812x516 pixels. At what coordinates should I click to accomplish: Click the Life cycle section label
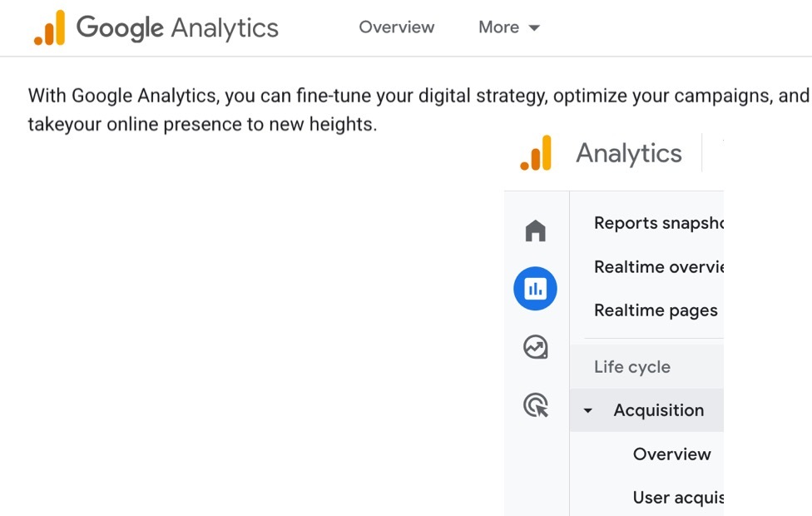pyautogui.click(x=631, y=366)
